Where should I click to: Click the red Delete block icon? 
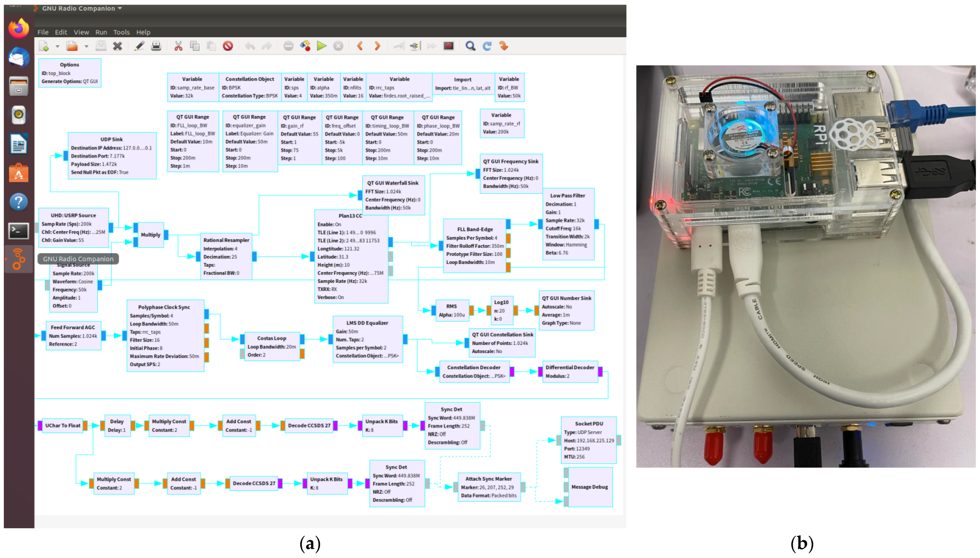(x=228, y=46)
